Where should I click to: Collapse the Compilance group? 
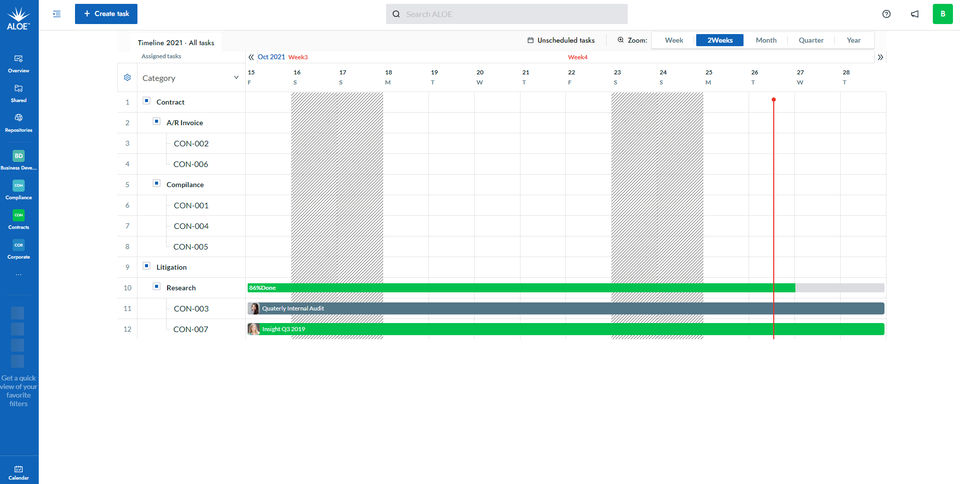(156, 183)
